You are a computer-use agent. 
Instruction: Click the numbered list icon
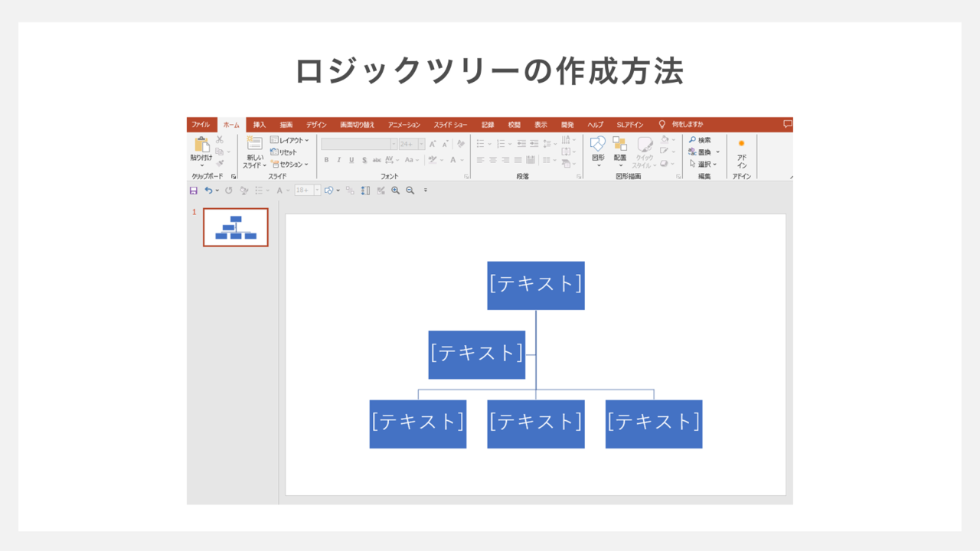pos(501,143)
